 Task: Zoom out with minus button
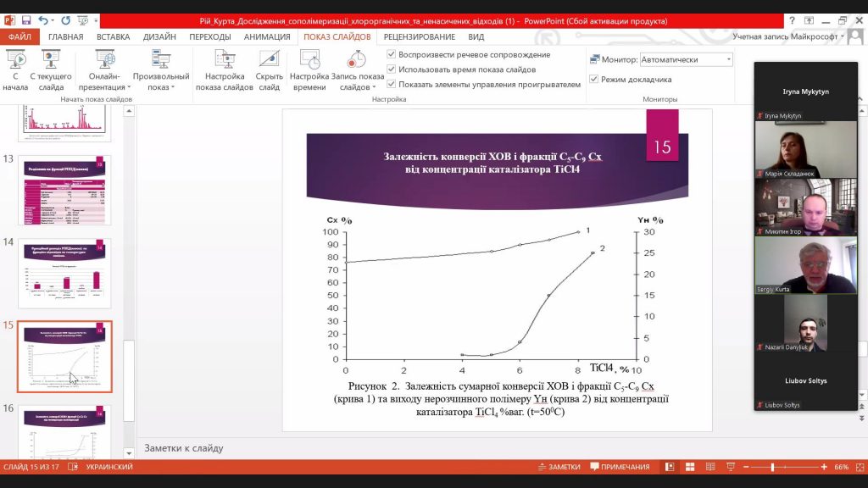tap(747, 467)
